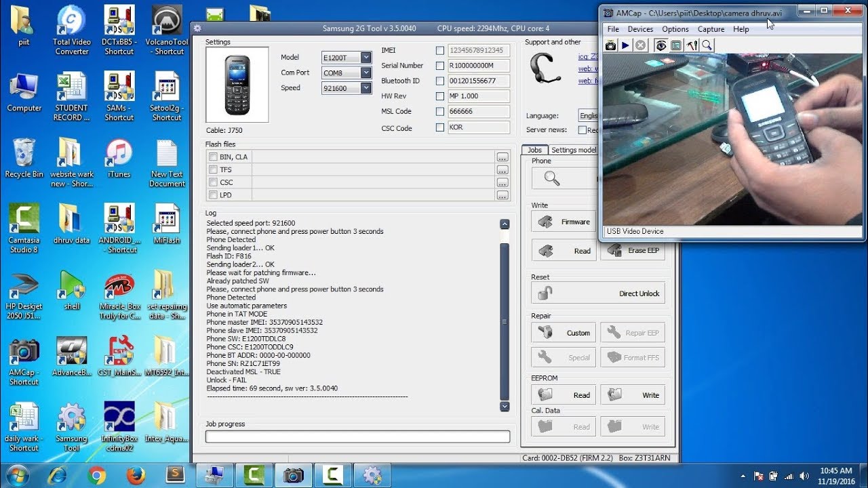Click AMCap blue play capture icon
This screenshot has width=868, height=488.
click(x=625, y=45)
